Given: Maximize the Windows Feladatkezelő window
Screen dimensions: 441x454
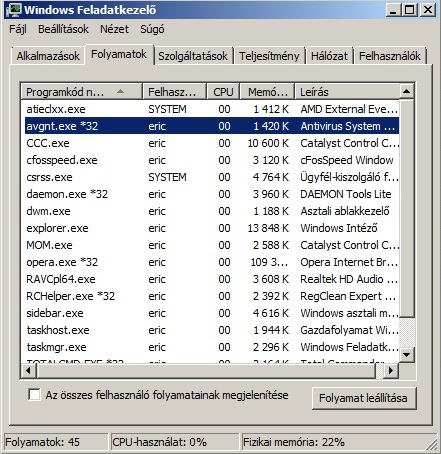Looking at the screenshot, I should [x=410, y=10].
